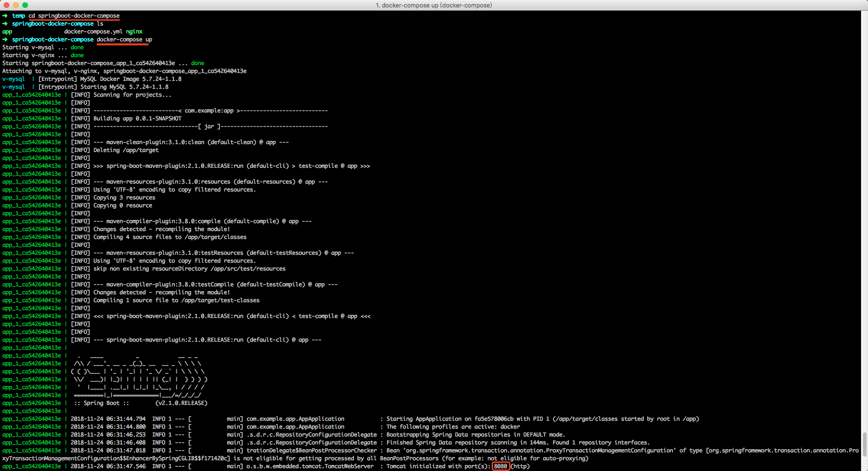The height and width of the screenshot is (471, 868).
Task: Click 'Copying 0 resource' log line
Action: coord(123,206)
